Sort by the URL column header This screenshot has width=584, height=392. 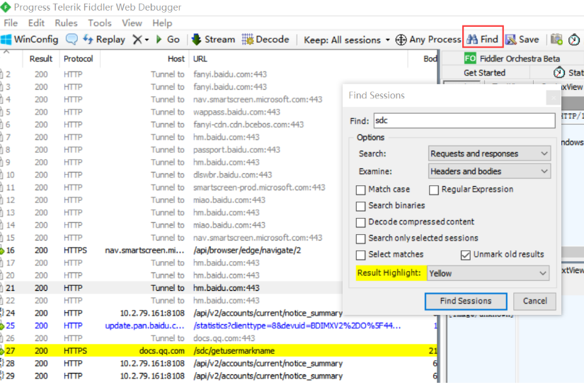click(x=299, y=59)
